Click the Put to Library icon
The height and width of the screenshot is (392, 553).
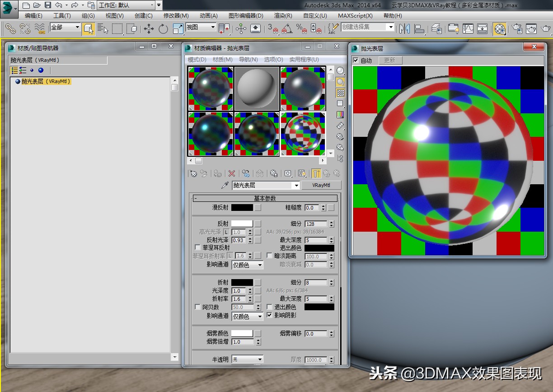[274, 173]
